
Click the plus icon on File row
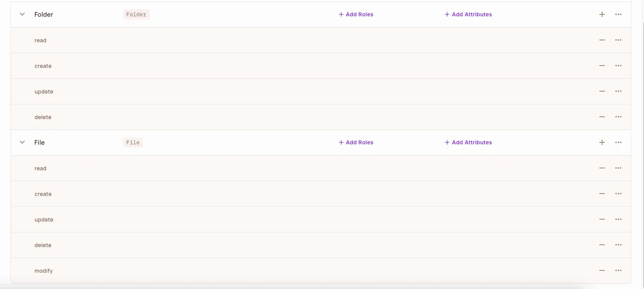point(602,142)
